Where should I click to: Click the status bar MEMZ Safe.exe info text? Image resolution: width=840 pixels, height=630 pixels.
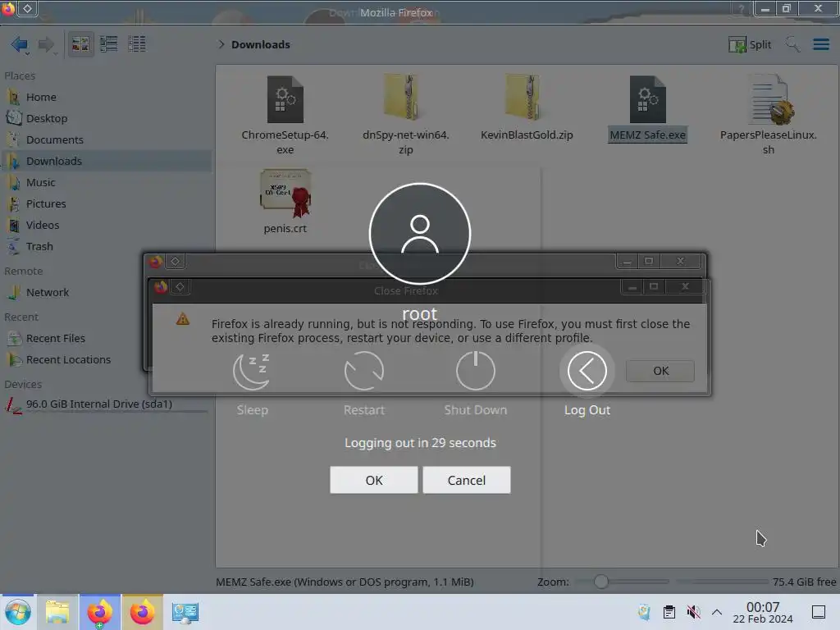click(x=345, y=582)
